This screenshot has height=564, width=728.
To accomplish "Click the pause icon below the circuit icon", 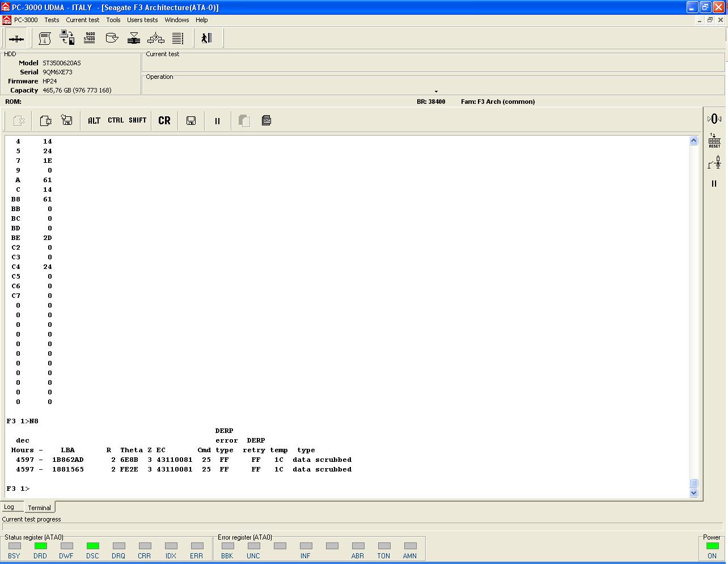I will pos(714,184).
